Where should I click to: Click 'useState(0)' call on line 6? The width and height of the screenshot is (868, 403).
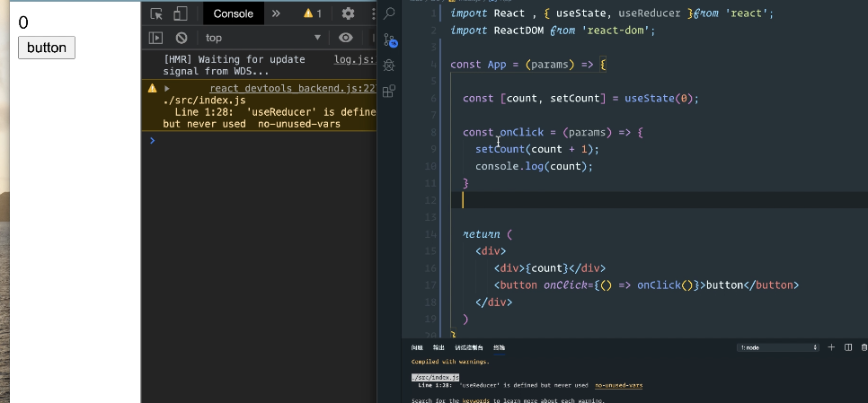pos(659,99)
